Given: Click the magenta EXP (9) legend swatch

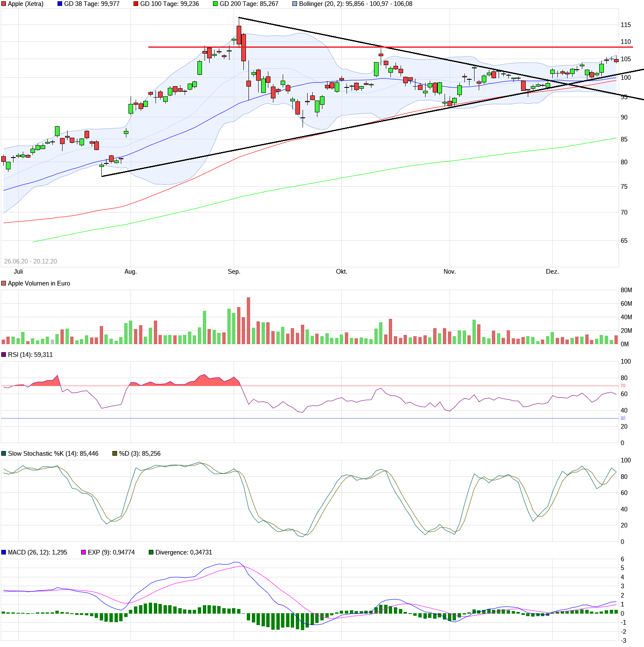Looking at the screenshot, I should (83, 552).
